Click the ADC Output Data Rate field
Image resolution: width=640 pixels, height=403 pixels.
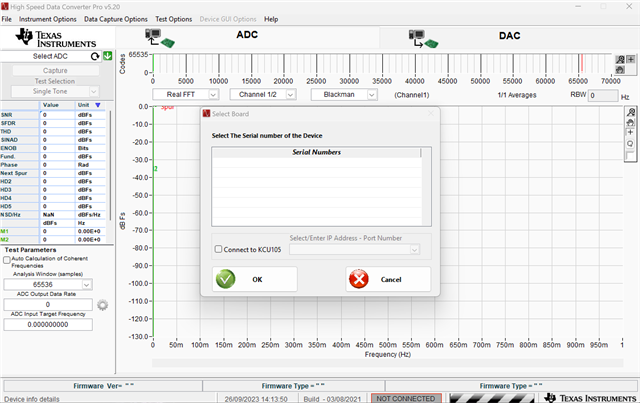tap(48, 305)
